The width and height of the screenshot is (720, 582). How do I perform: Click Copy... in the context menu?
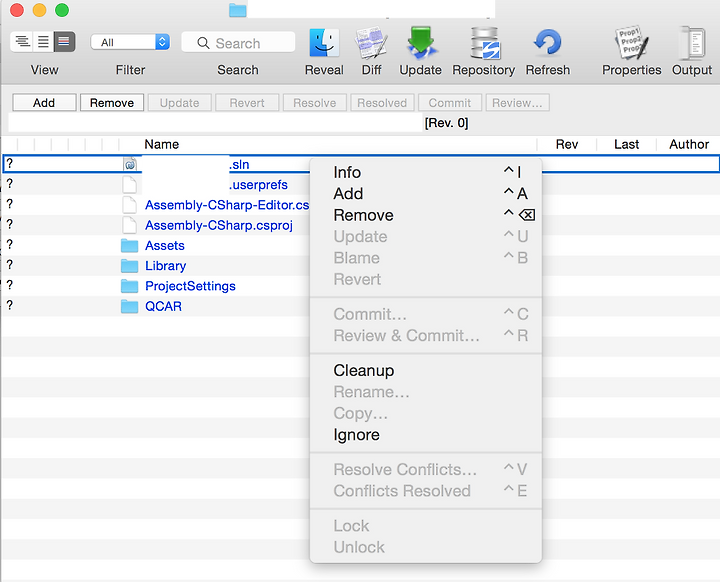click(x=426, y=413)
